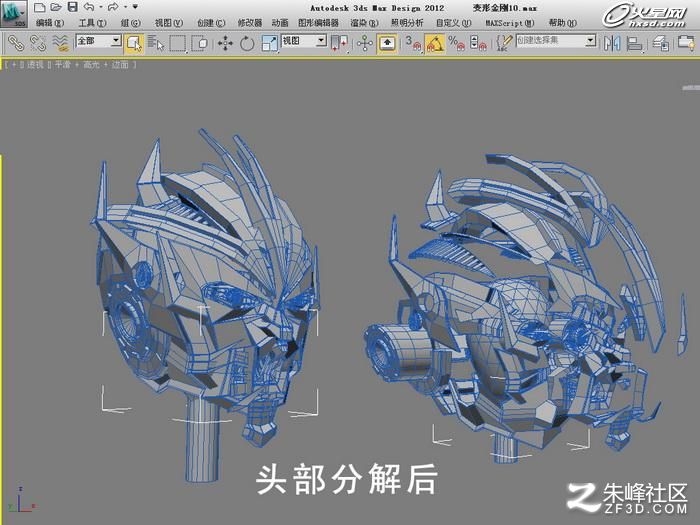
Task: Expand the Quick Access toolbar customize arrow
Action: click(135, 7)
